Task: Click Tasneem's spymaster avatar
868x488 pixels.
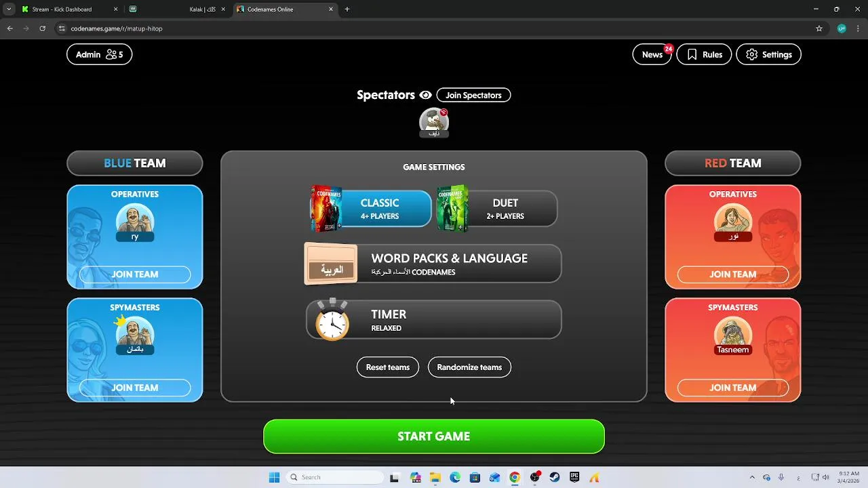Action: coord(733,335)
